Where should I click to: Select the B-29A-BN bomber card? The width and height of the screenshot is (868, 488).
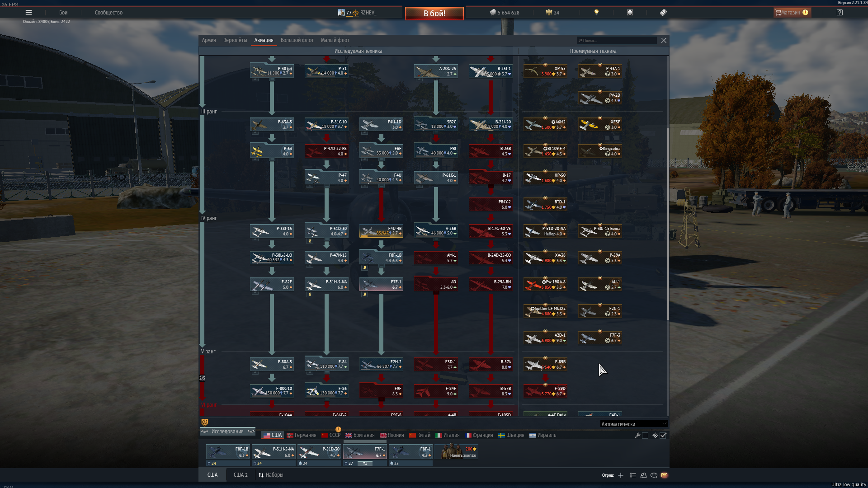pos(491,285)
